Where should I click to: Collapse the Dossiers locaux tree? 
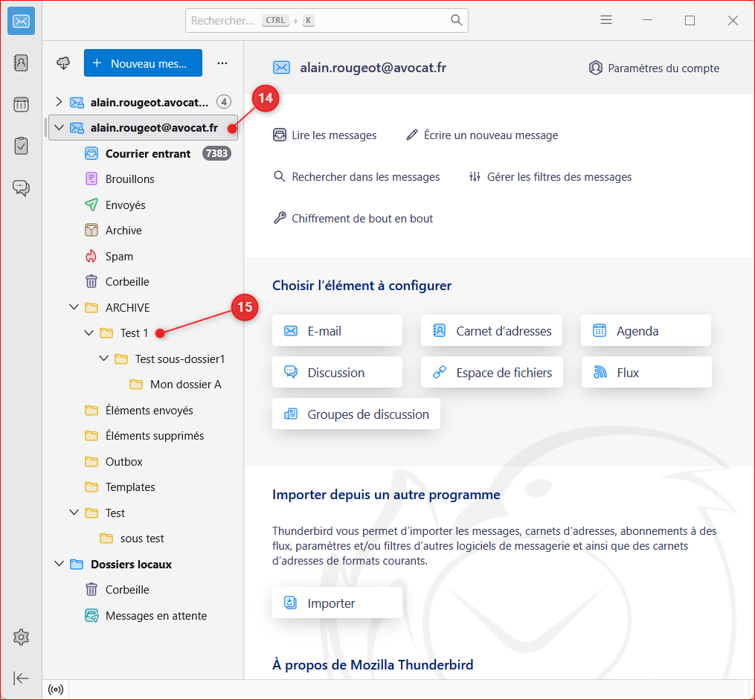(59, 564)
